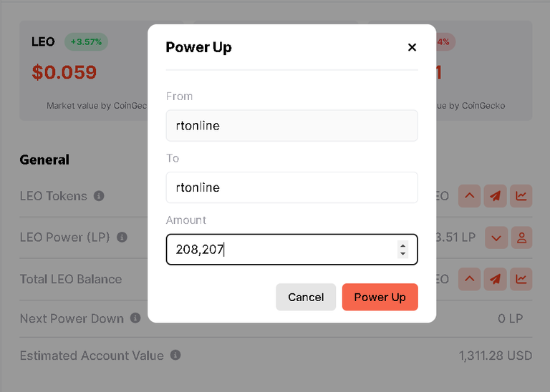550x392 pixels.
Task: Click the To account field
Action: click(x=292, y=187)
